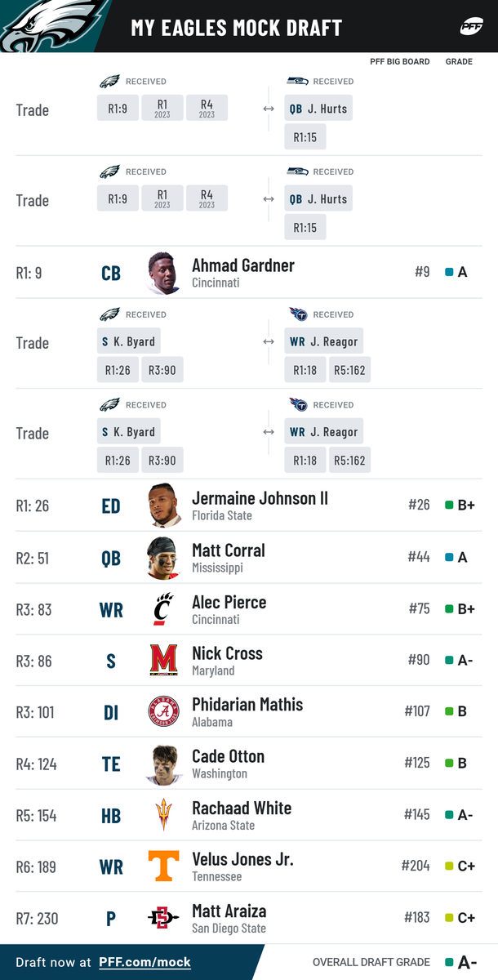Select the Arizona State pitchfork logo
Viewport: 498px width, 980px height.
click(x=163, y=815)
